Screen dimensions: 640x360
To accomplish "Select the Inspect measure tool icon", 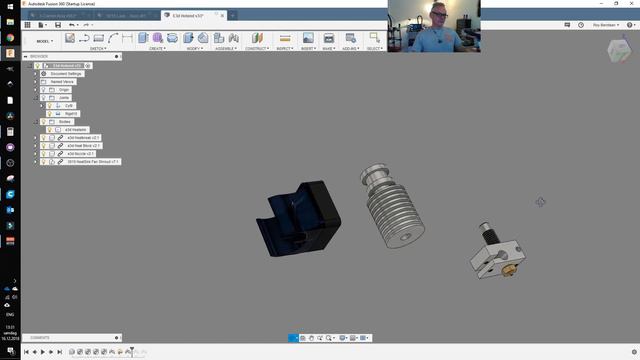I will [x=285, y=38].
